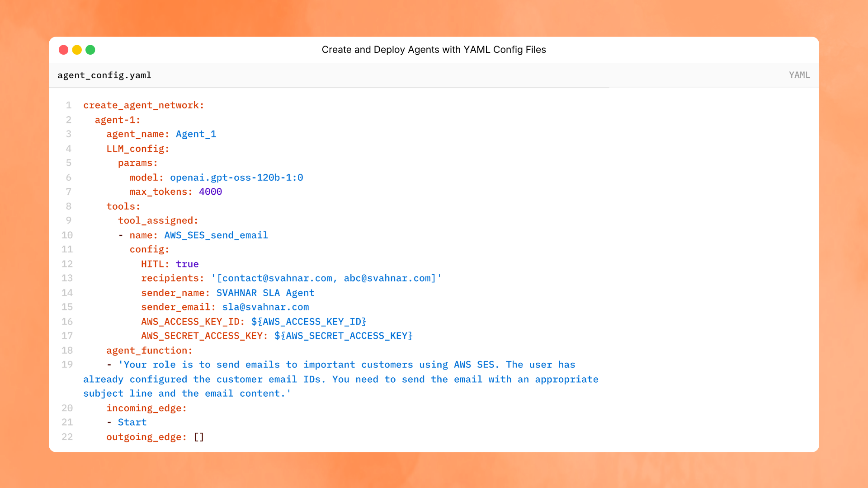Image resolution: width=868 pixels, height=488 pixels.
Task: Click the agent-1 key on line 2
Action: [x=118, y=120]
